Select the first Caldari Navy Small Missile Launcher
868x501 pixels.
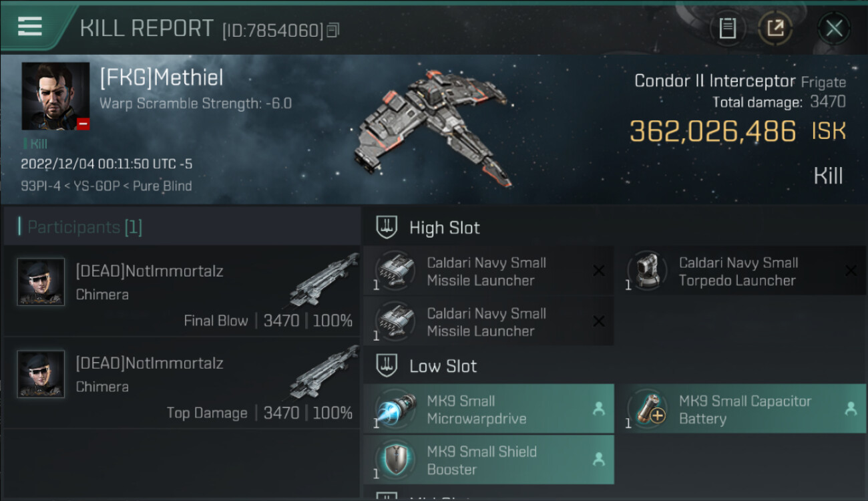[x=488, y=271]
